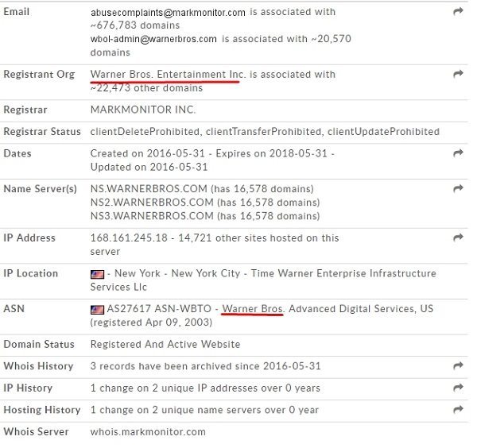Click clientUpdateProhibited status text
The height and width of the screenshot is (448, 477).
pyautogui.click(x=383, y=132)
